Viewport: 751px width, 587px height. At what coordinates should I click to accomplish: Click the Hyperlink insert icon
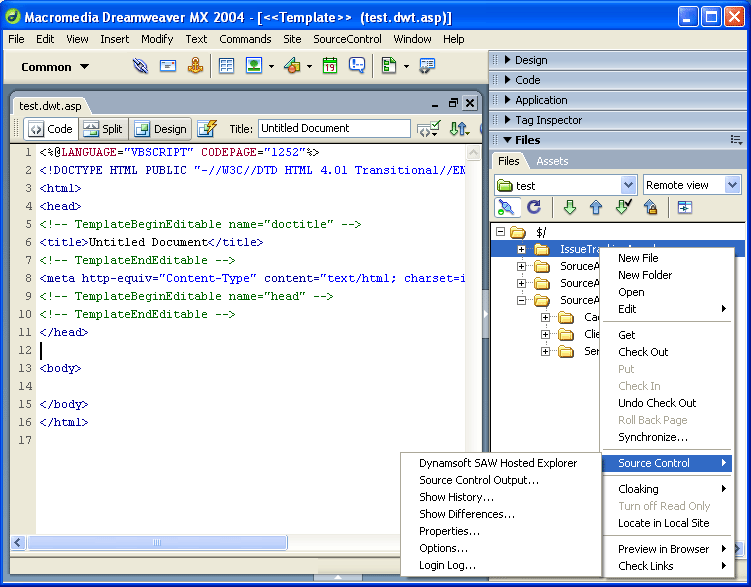point(140,66)
